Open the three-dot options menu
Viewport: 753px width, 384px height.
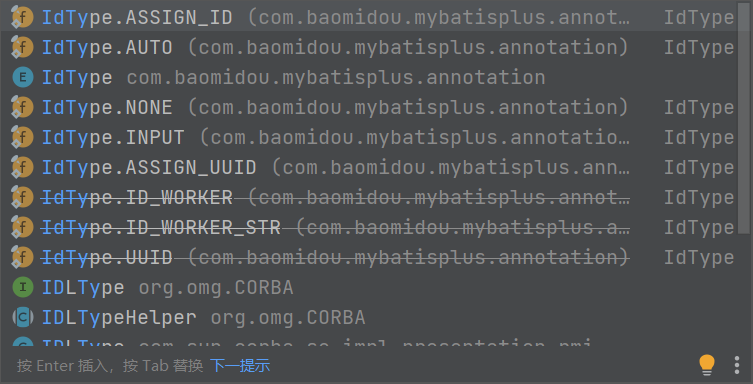(737, 365)
